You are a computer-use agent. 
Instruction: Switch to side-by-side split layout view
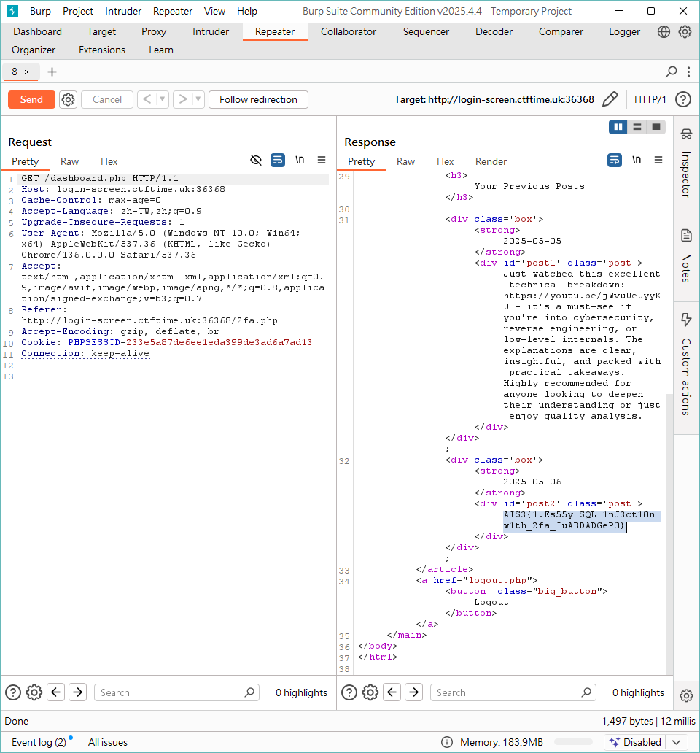pos(618,127)
